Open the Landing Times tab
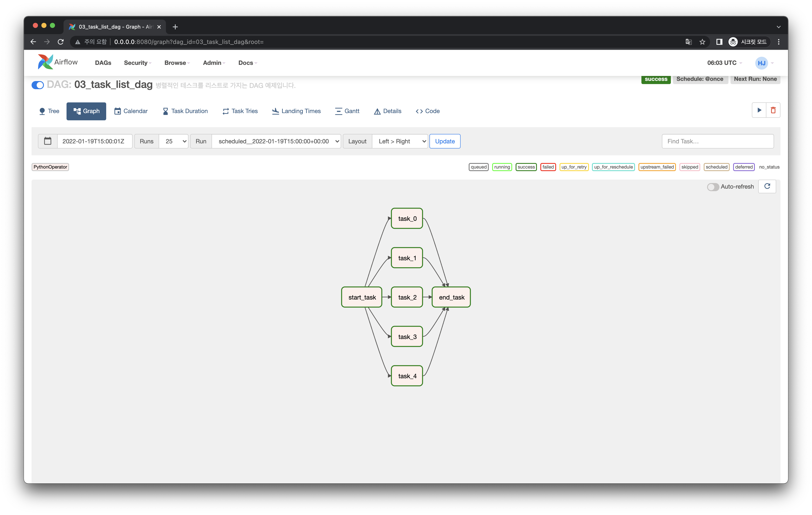812x515 pixels. (x=296, y=111)
